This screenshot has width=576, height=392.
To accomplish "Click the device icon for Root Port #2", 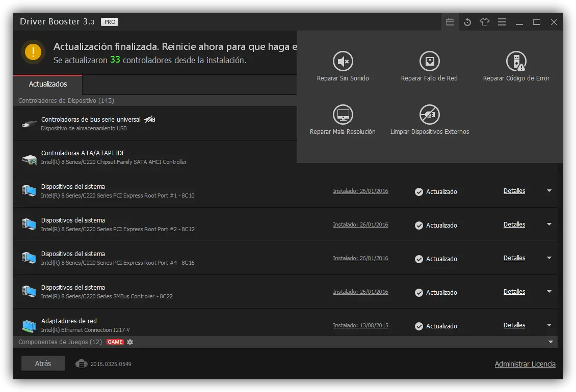I will 29,225.
